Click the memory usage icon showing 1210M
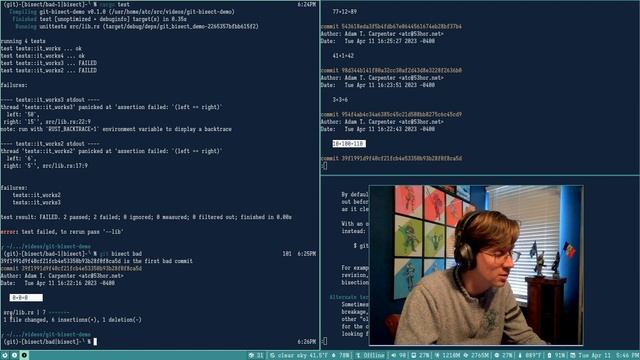This screenshot has height=360, width=640. coord(438,356)
